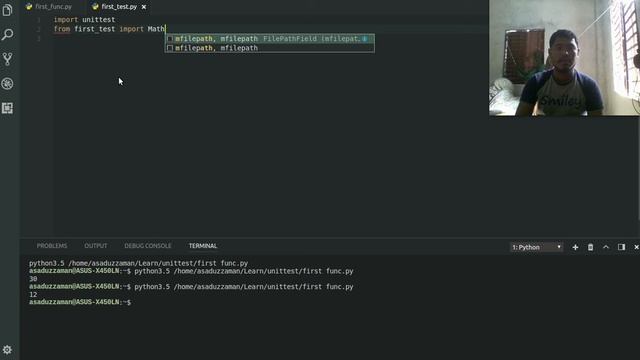Move panel with the layout icon
This screenshot has height=360, width=640.
tap(621, 247)
